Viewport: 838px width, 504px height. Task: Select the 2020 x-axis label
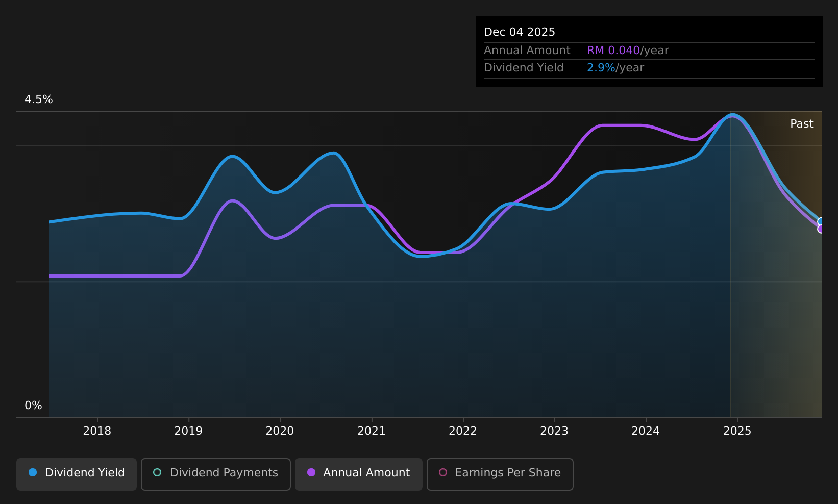point(280,431)
